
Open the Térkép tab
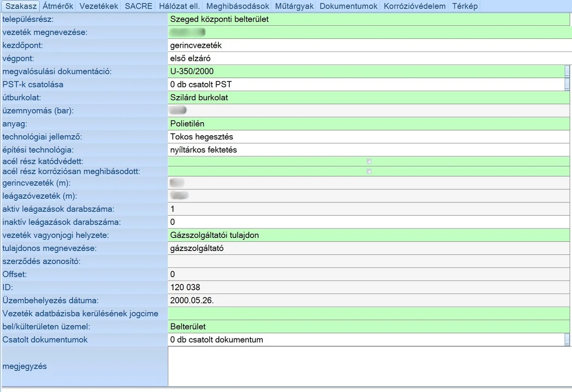pyautogui.click(x=465, y=6)
